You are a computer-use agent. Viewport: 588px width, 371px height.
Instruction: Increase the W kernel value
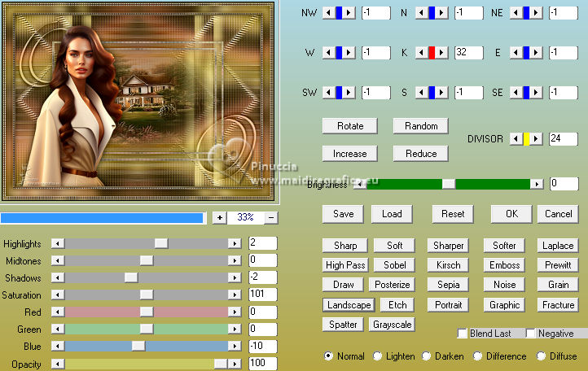(x=349, y=52)
